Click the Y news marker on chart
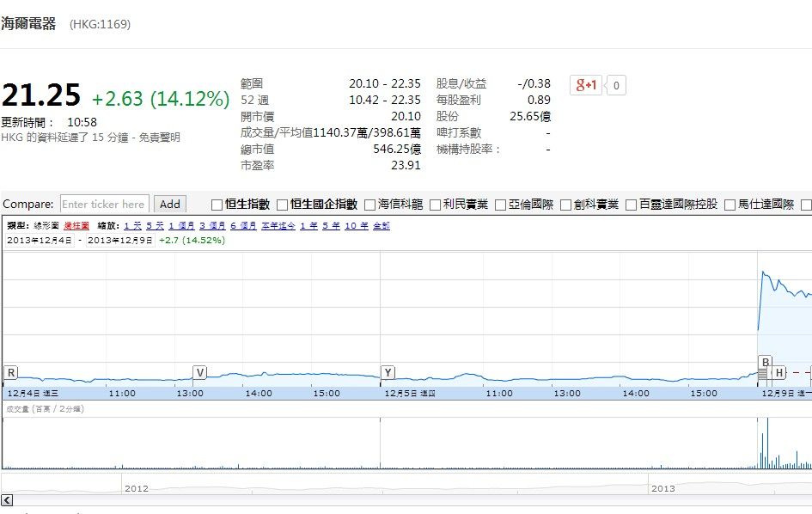The width and height of the screenshot is (812, 514). pos(388,372)
